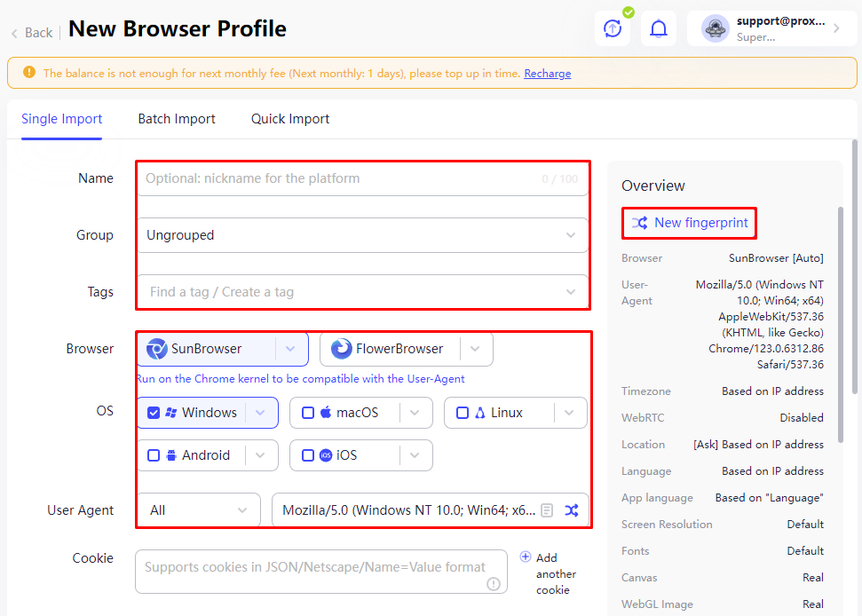The width and height of the screenshot is (862, 616).
Task: Uncheck the Windows checkbox
Action: [154, 413]
